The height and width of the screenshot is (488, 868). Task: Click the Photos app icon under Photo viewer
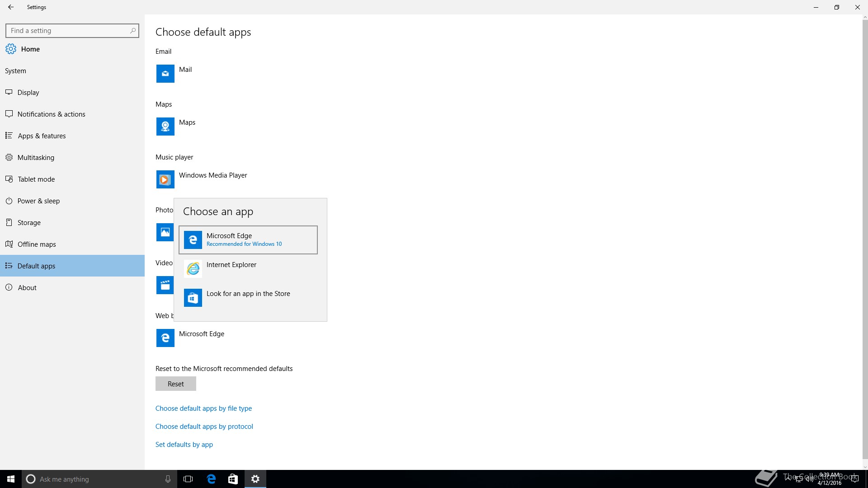(x=165, y=232)
